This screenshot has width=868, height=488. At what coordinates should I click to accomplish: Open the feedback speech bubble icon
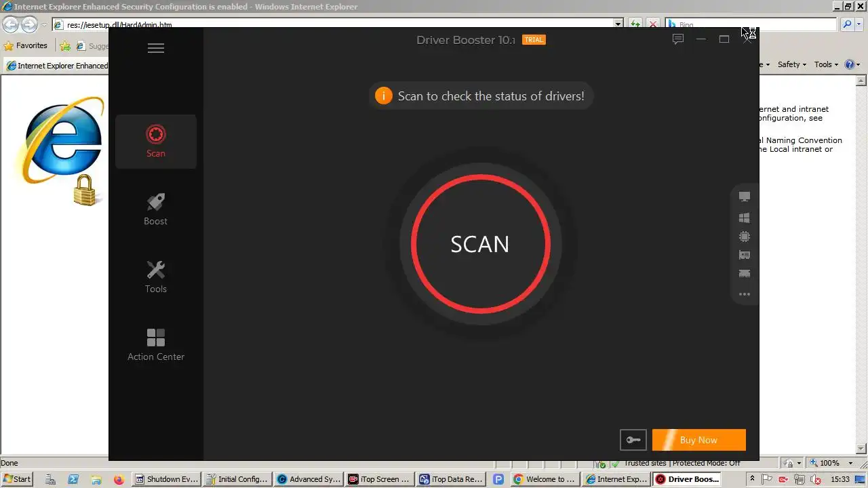pyautogui.click(x=677, y=39)
